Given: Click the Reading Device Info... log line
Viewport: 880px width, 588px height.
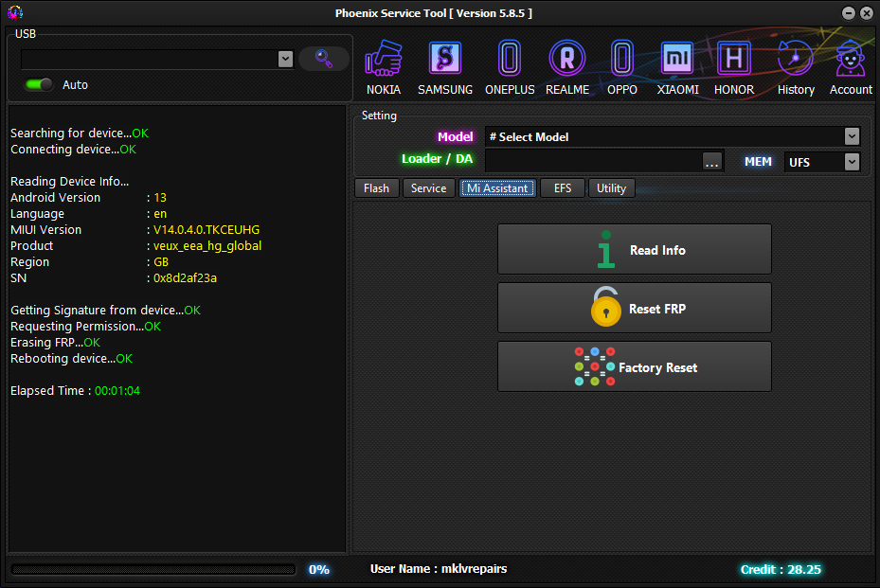Looking at the screenshot, I should click(x=69, y=182).
